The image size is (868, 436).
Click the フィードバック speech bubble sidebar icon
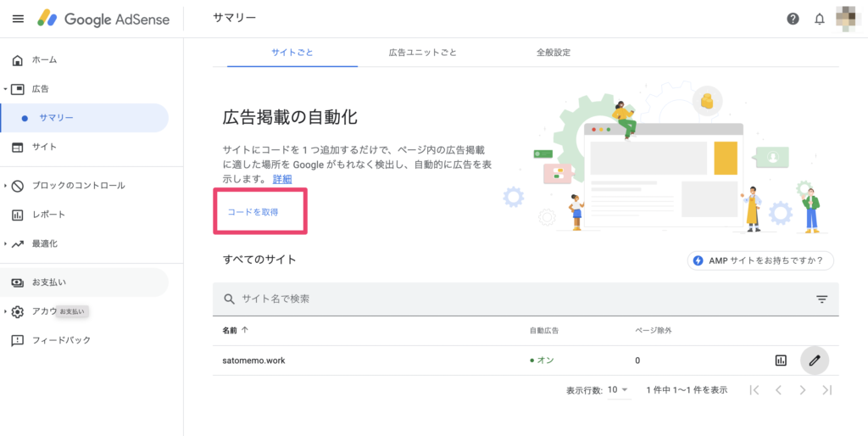(x=18, y=340)
